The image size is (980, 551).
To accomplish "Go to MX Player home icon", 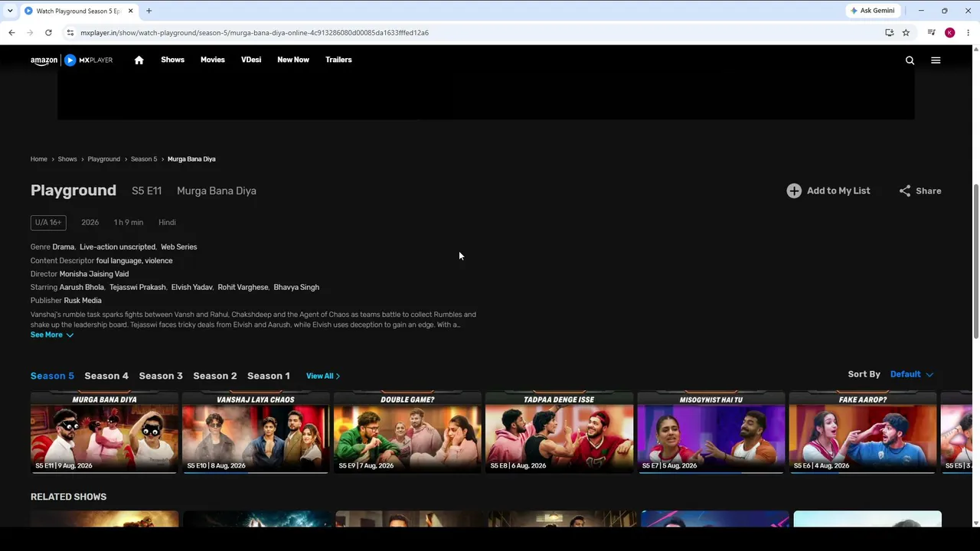I will pos(139,60).
